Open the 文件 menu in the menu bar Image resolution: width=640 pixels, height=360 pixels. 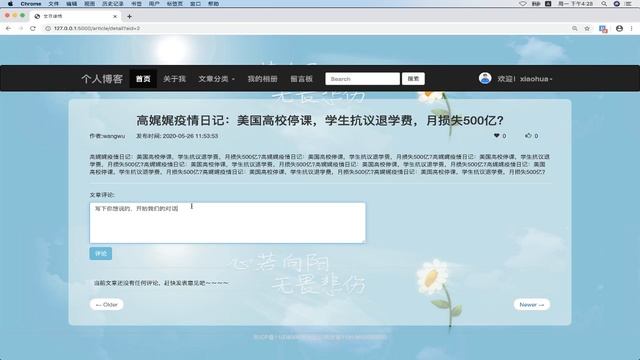[53, 4]
